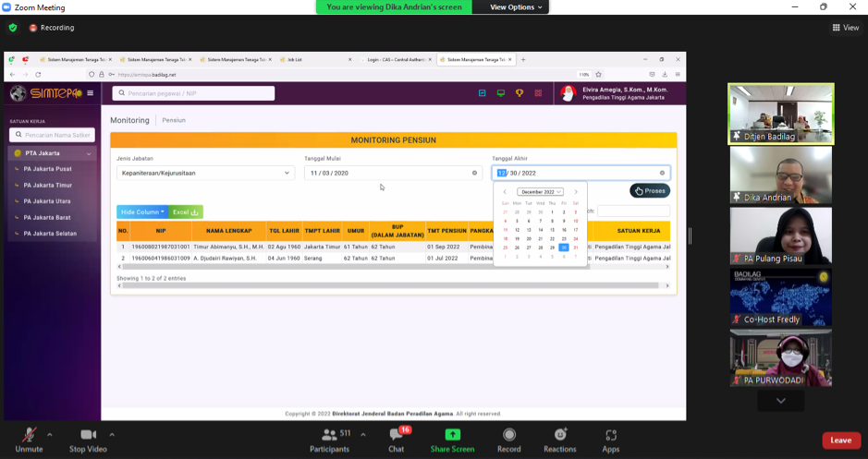Click the Proses button
The width and height of the screenshot is (868, 459).
[650, 190]
